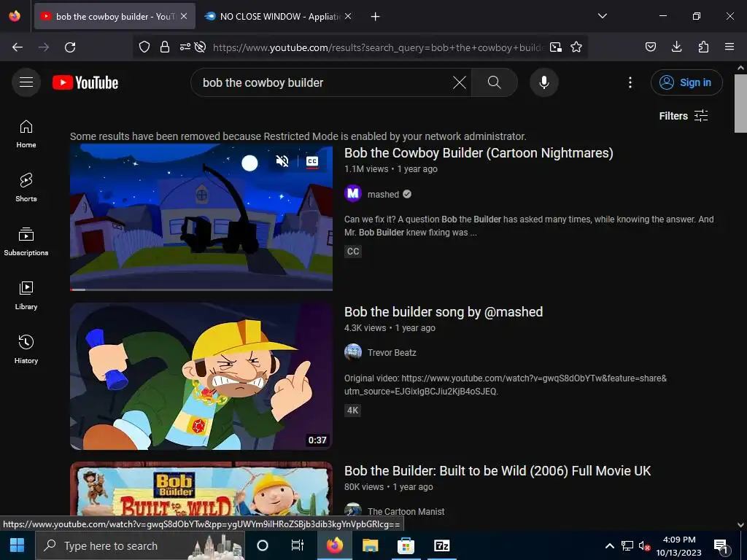Screen dimensions: 747x560
Task: Click the mashed channel avatar
Action: pos(353,194)
